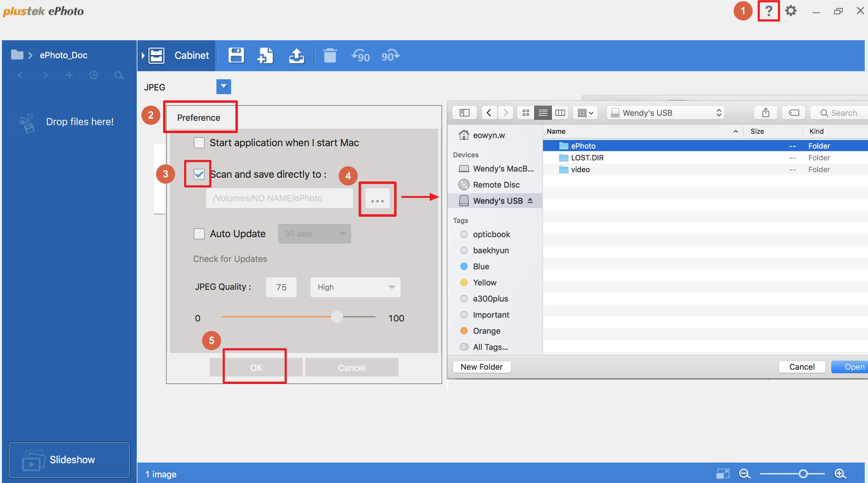Click the trash delete icon
Image resolution: width=868 pixels, height=483 pixels.
point(330,56)
